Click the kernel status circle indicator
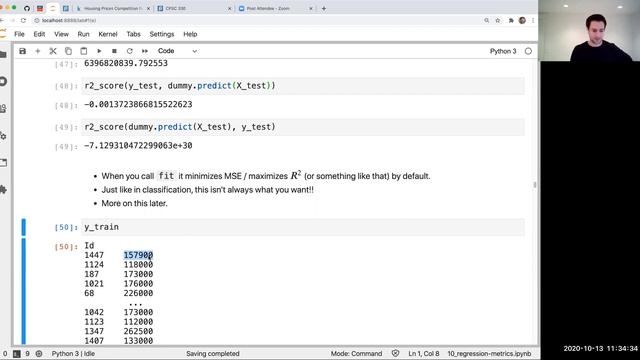The image size is (640, 360). pyautogui.click(x=528, y=51)
